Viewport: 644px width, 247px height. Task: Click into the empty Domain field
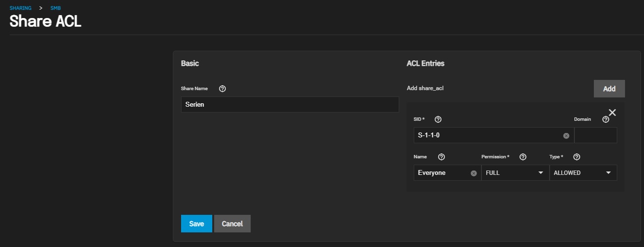596,135
